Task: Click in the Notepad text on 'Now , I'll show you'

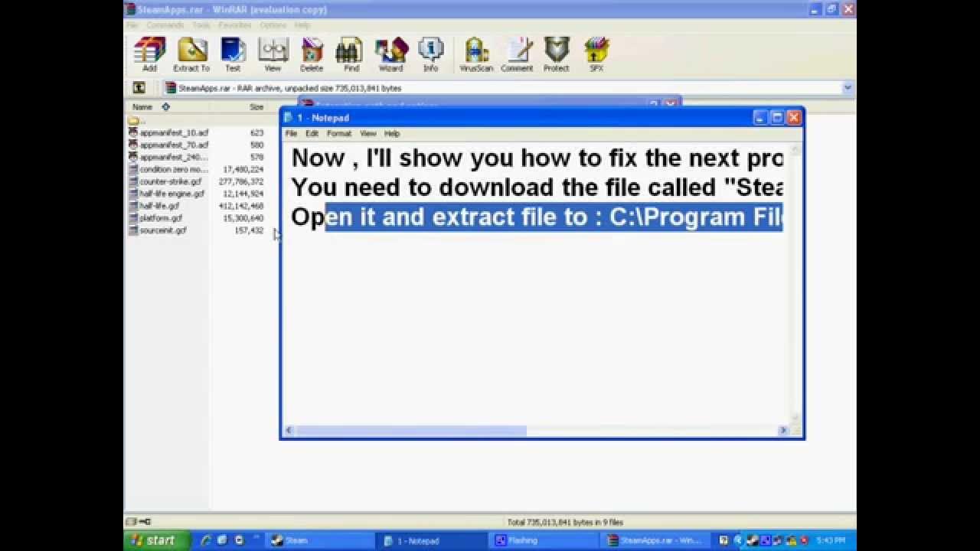Action: [x=377, y=158]
